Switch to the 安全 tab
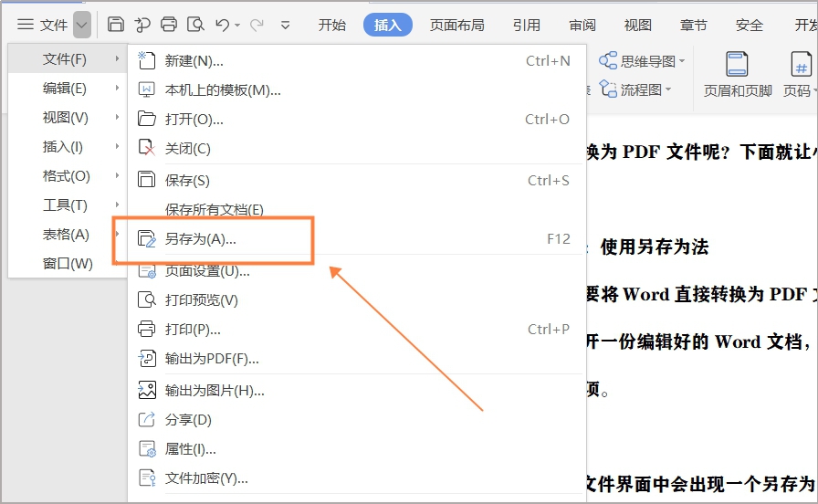The height and width of the screenshot is (504, 818). [750, 25]
